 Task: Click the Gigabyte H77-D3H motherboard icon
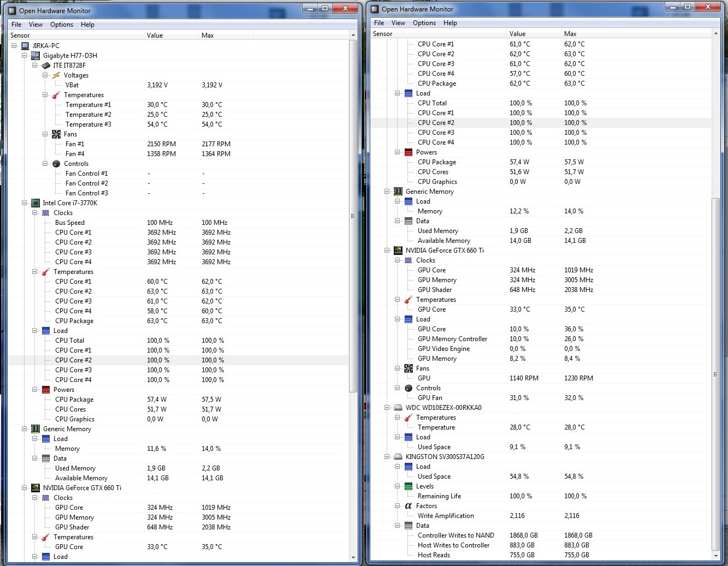coord(35,56)
